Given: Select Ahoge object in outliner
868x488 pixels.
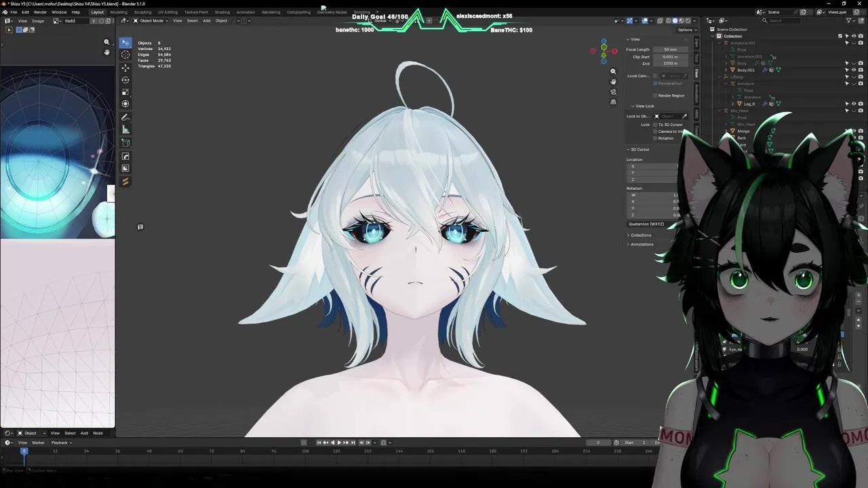Looking at the screenshot, I should point(744,131).
